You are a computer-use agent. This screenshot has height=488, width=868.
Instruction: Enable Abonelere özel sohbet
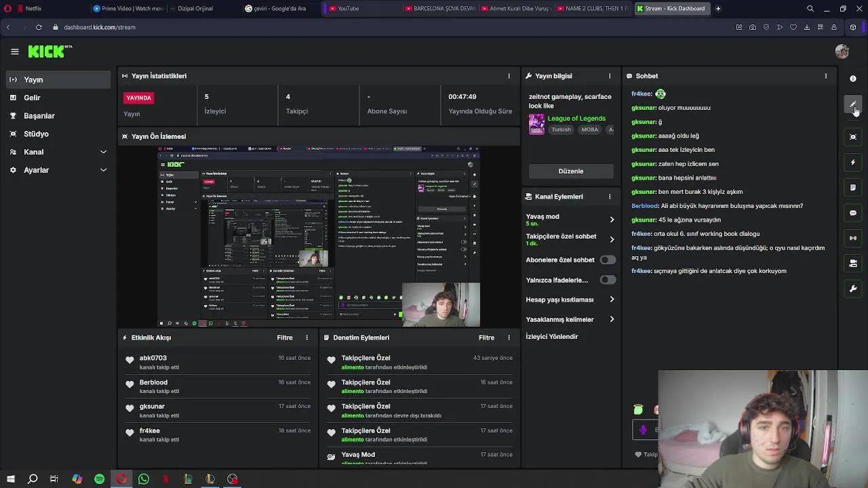(608, 259)
